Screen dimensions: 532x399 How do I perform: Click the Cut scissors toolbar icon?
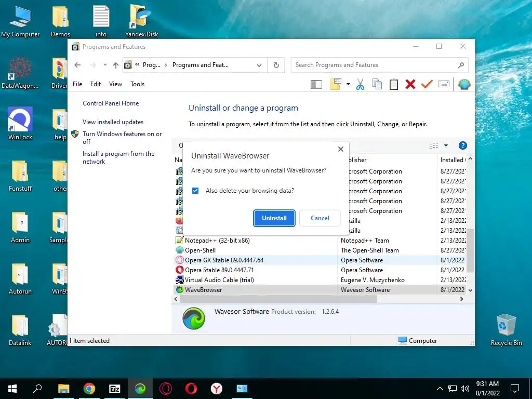[x=361, y=84]
